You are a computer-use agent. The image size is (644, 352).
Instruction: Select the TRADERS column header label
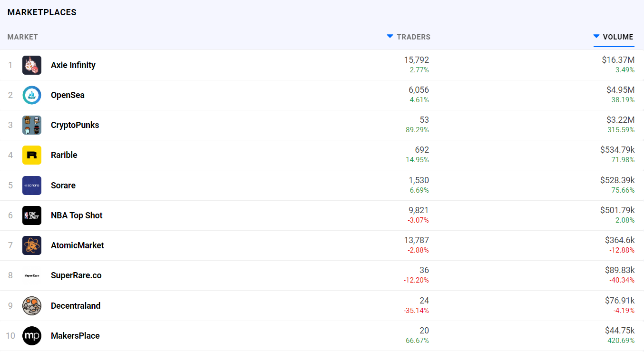pos(413,37)
